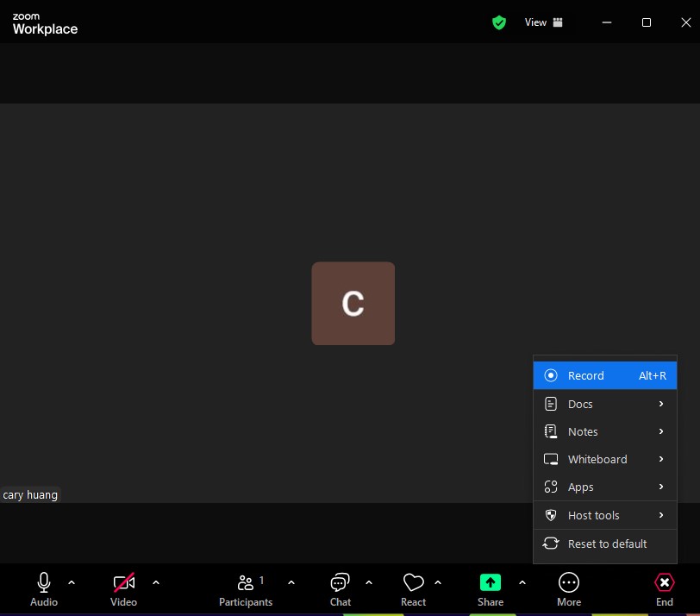
Task: Click the More options ellipsis icon
Action: point(569,582)
